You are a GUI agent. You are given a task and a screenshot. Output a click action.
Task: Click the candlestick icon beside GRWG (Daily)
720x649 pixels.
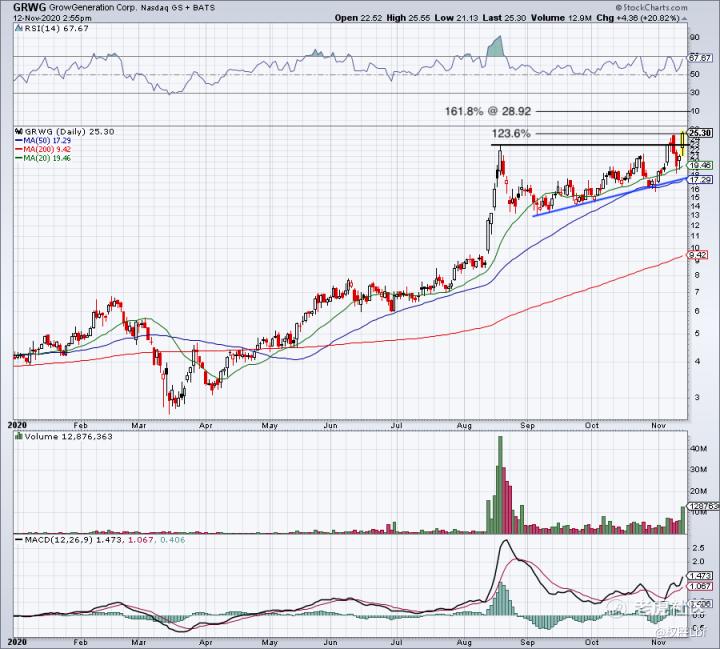click(x=19, y=131)
